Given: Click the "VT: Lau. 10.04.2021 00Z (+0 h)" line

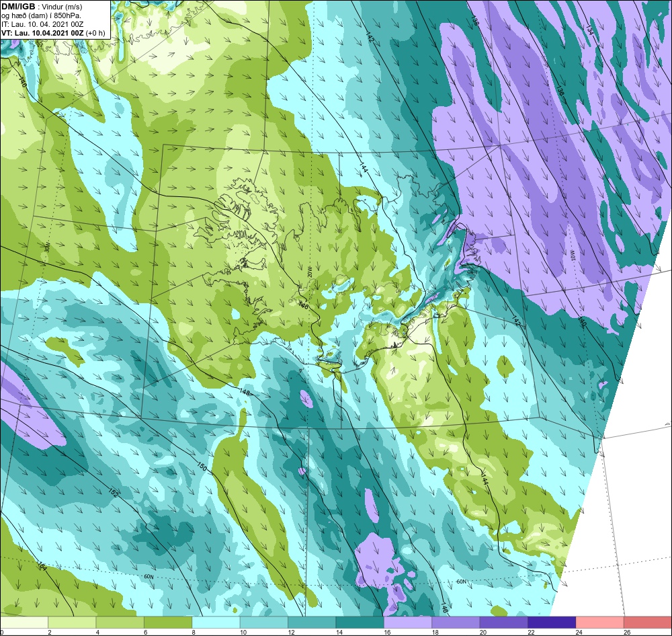Looking at the screenshot, I should coord(52,33).
